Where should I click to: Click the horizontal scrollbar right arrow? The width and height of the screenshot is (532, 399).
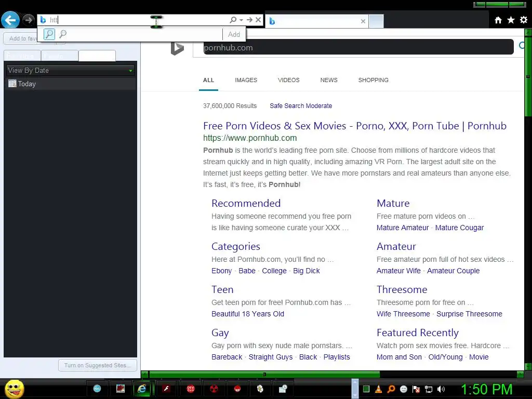coord(521,374)
